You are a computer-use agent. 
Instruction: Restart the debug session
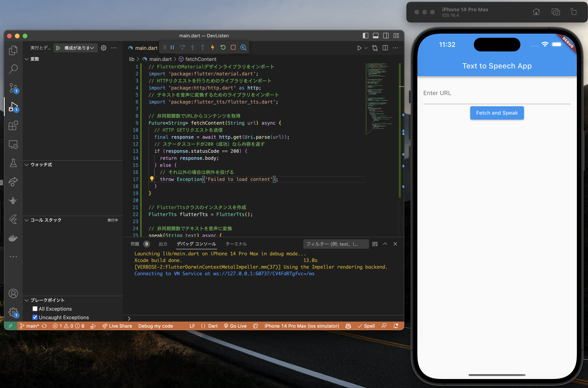(x=223, y=47)
